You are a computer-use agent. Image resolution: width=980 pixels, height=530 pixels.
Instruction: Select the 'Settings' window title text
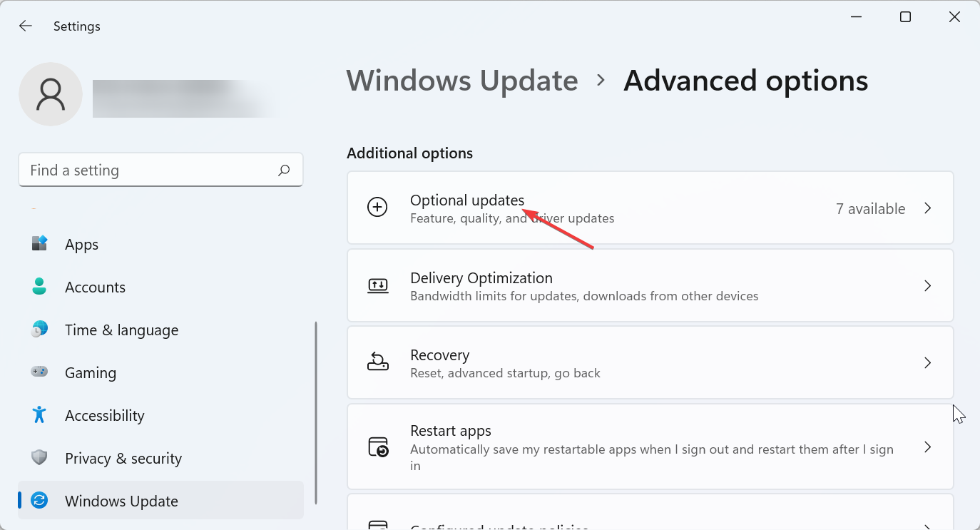[x=77, y=26]
